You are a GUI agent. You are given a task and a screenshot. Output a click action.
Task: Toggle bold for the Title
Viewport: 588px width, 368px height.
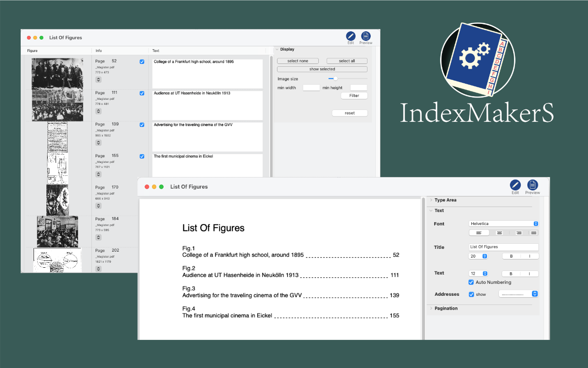[x=511, y=256]
